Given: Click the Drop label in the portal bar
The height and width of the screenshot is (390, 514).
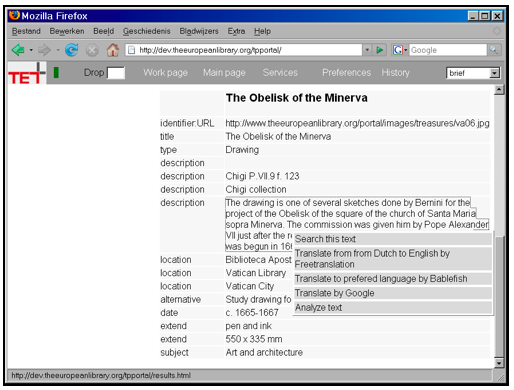Looking at the screenshot, I should point(94,72).
